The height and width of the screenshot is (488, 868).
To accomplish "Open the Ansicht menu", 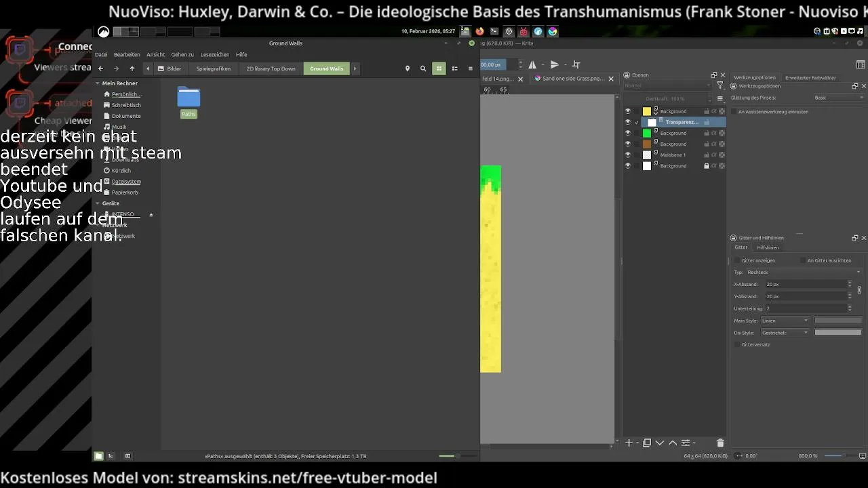I will [155, 54].
